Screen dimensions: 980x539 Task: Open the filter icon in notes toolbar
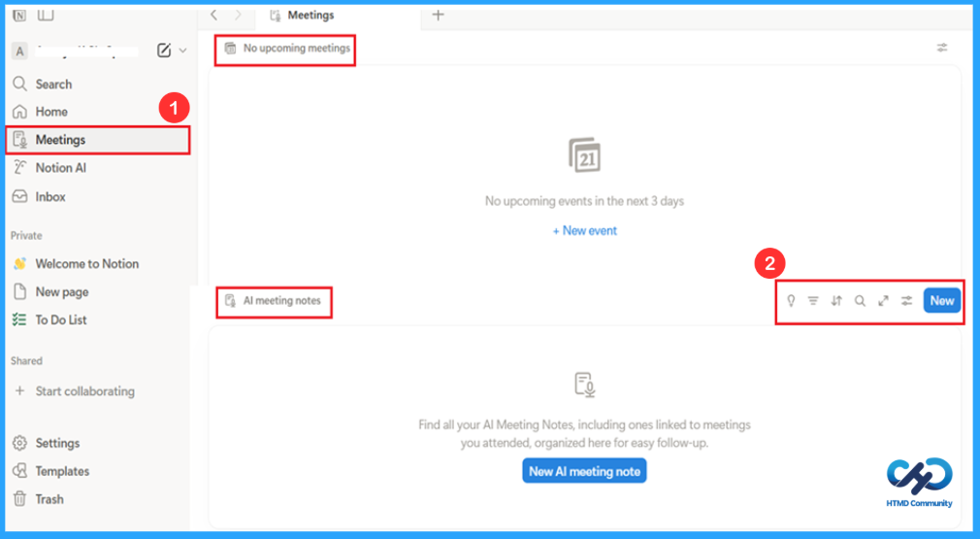813,301
